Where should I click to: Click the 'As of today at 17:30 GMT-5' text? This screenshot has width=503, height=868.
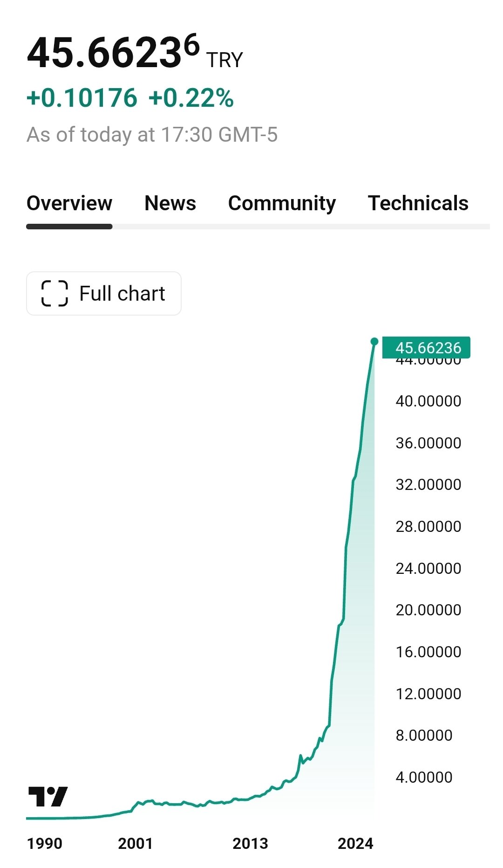coord(152,135)
